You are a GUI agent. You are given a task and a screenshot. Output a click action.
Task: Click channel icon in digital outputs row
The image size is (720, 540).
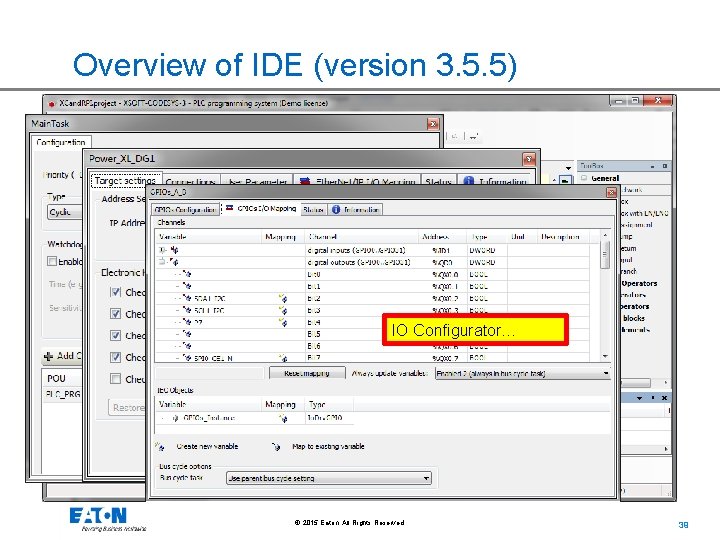[x=174, y=262]
